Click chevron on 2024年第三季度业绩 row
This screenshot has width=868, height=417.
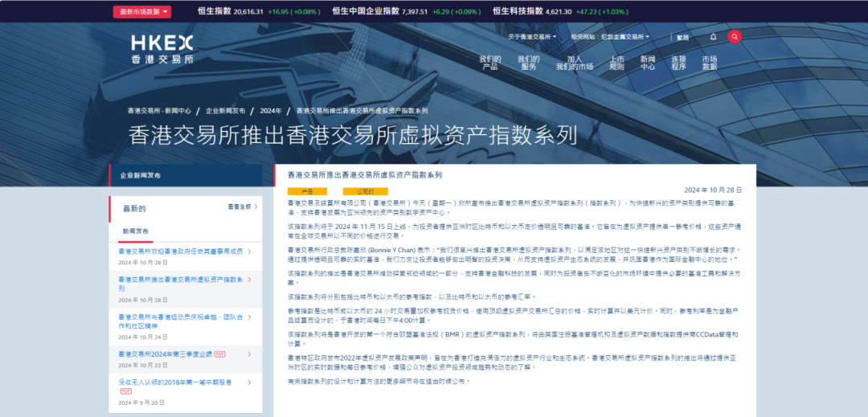[x=250, y=354]
